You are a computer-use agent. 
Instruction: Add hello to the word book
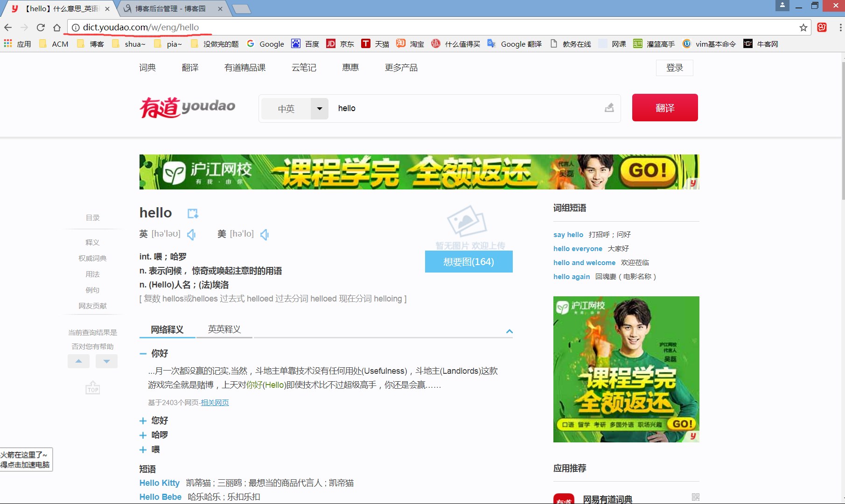(193, 214)
